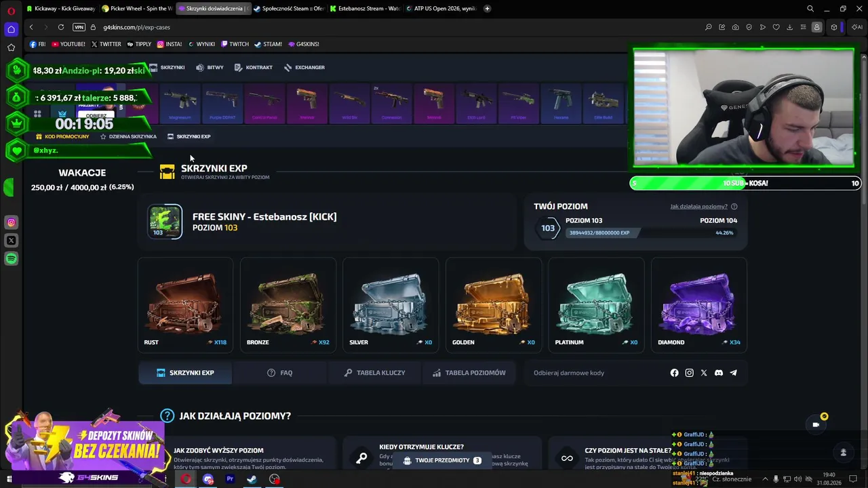Open the TIPPLY bookmark

click(139, 44)
